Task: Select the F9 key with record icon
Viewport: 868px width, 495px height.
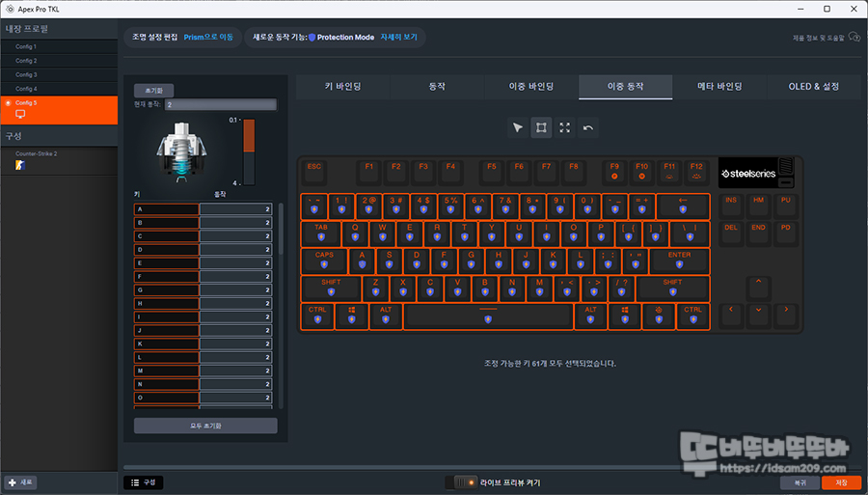Action: click(614, 172)
